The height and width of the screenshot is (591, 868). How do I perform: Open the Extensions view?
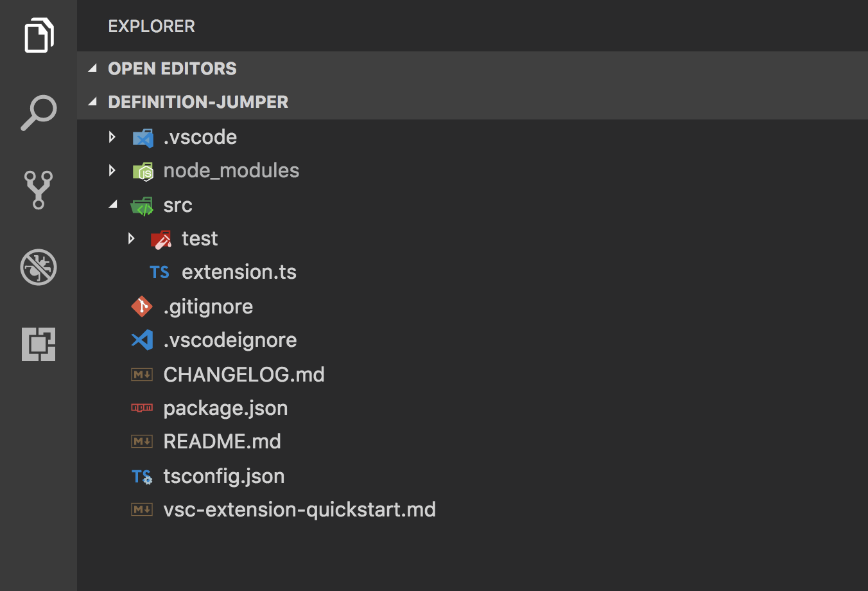pyautogui.click(x=39, y=344)
